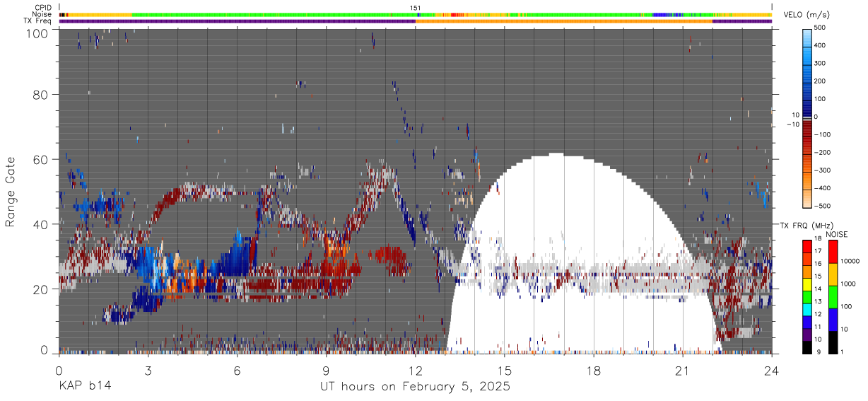The width and height of the screenshot is (868, 401).
Task: Click the cyan swatch in TX FRQ legend
Action: (807, 309)
